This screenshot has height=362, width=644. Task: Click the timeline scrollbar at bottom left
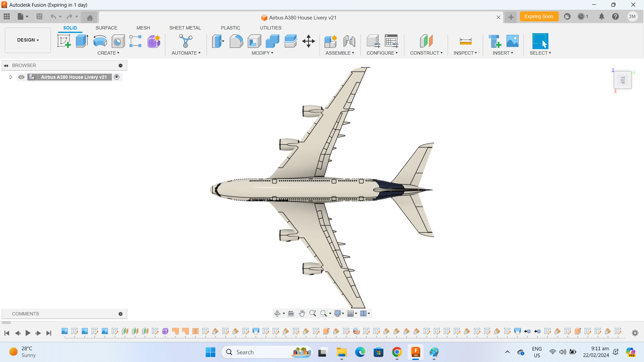tap(6, 322)
